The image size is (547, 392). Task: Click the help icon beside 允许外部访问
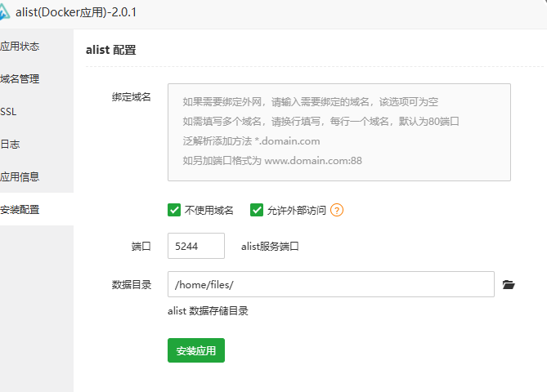tap(337, 210)
